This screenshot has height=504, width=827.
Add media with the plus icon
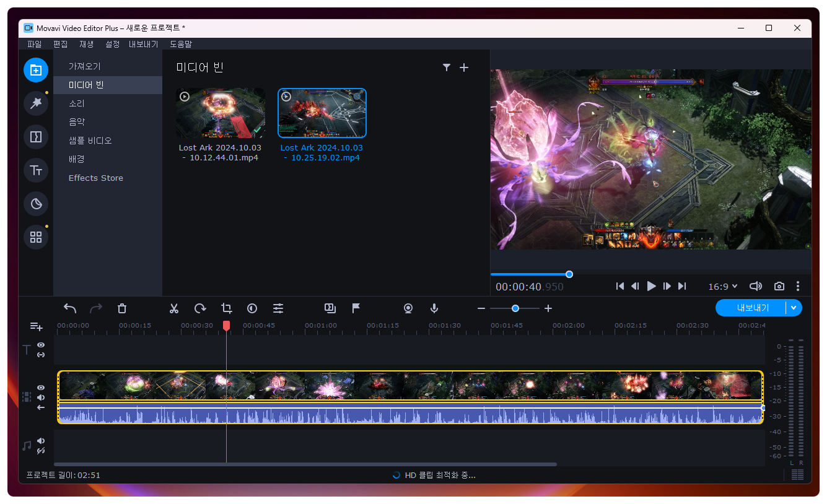464,67
